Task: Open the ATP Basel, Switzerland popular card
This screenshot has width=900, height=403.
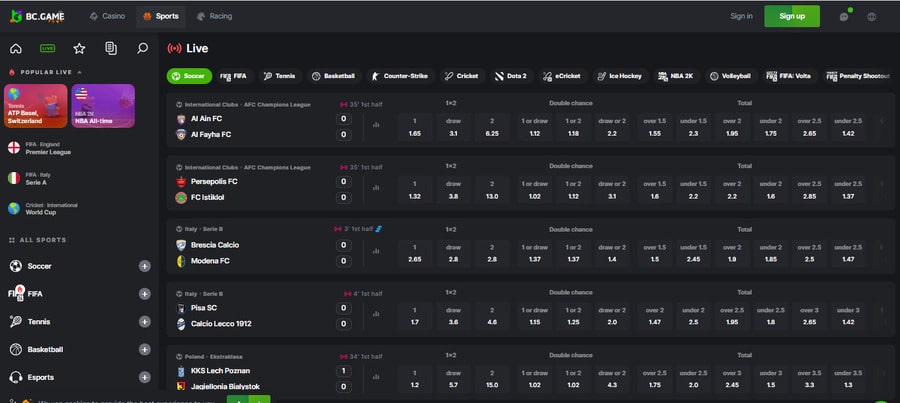Action: pyautogui.click(x=36, y=106)
